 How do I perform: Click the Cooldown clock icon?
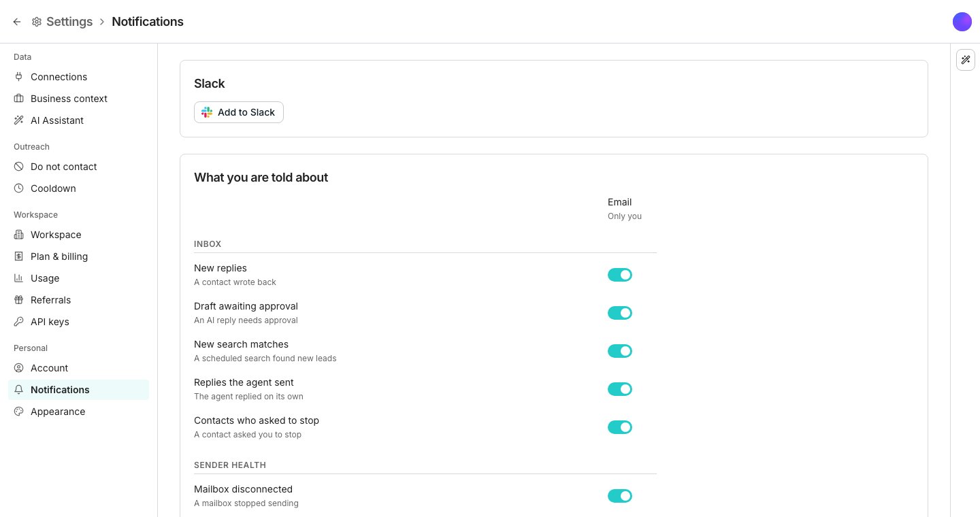tap(19, 188)
